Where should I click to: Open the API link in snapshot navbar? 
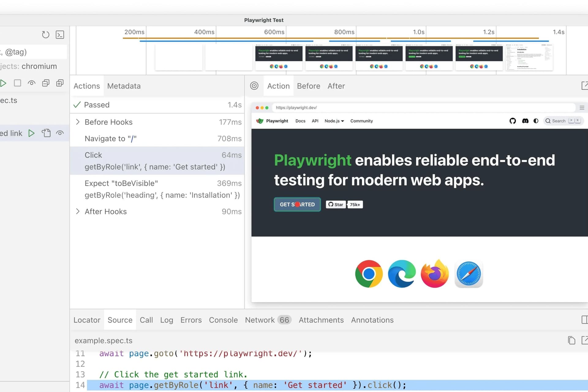tap(315, 121)
